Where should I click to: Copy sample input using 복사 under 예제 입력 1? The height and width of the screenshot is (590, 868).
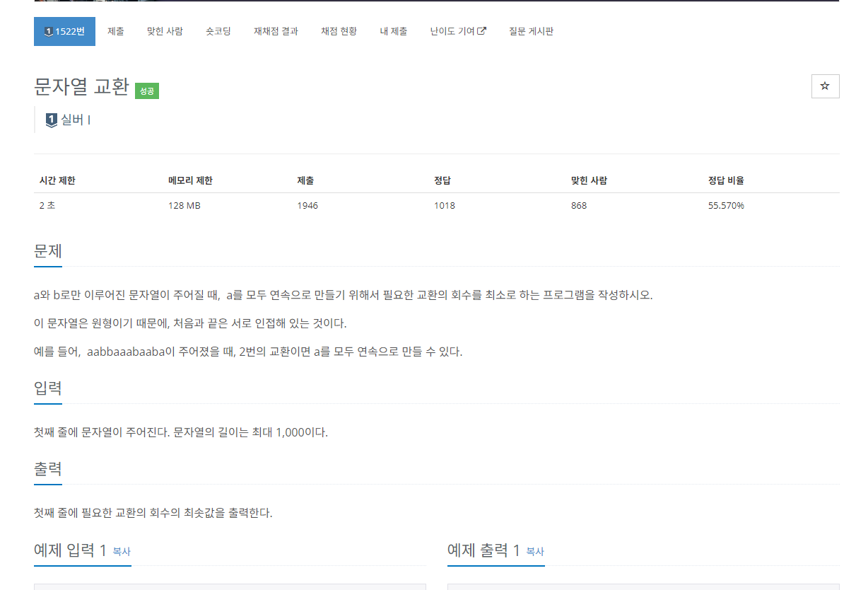point(120,550)
